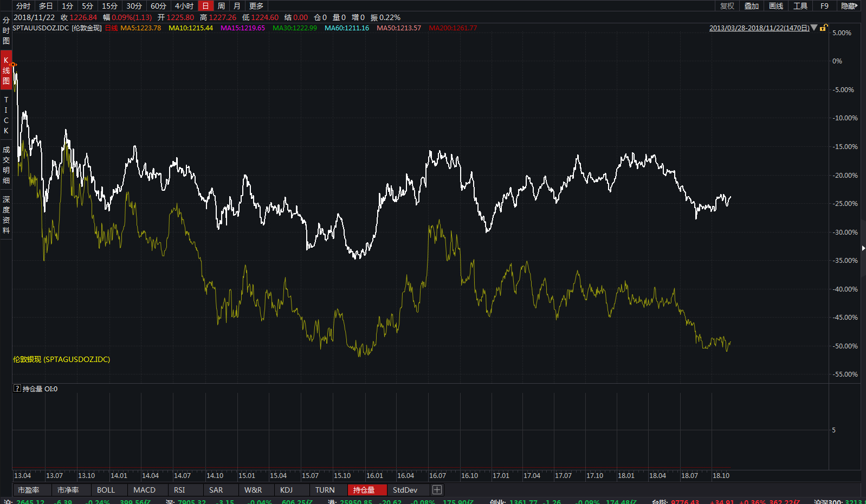Switch to 4小时 period
866x504 pixels.
pyautogui.click(x=184, y=6)
